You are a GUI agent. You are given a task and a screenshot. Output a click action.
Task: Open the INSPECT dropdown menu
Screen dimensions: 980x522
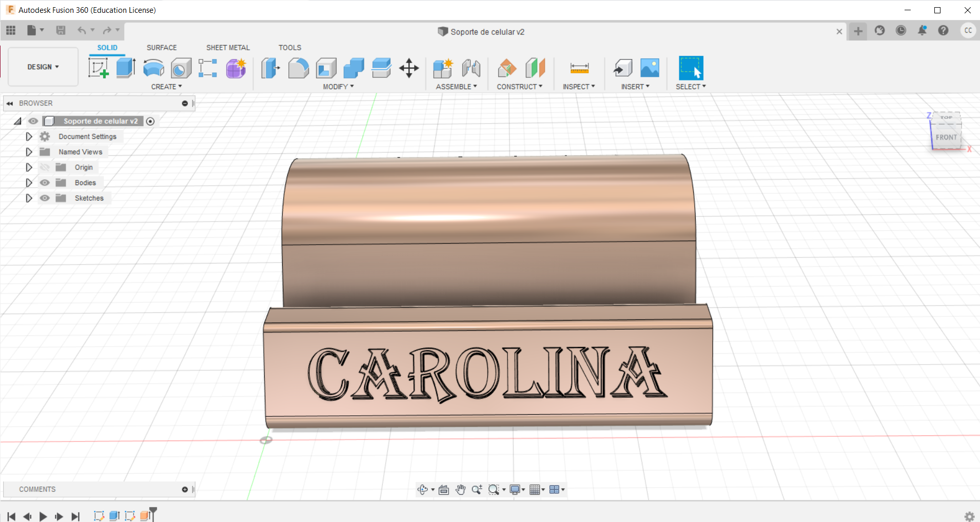pyautogui.click(x=579, y=87)
